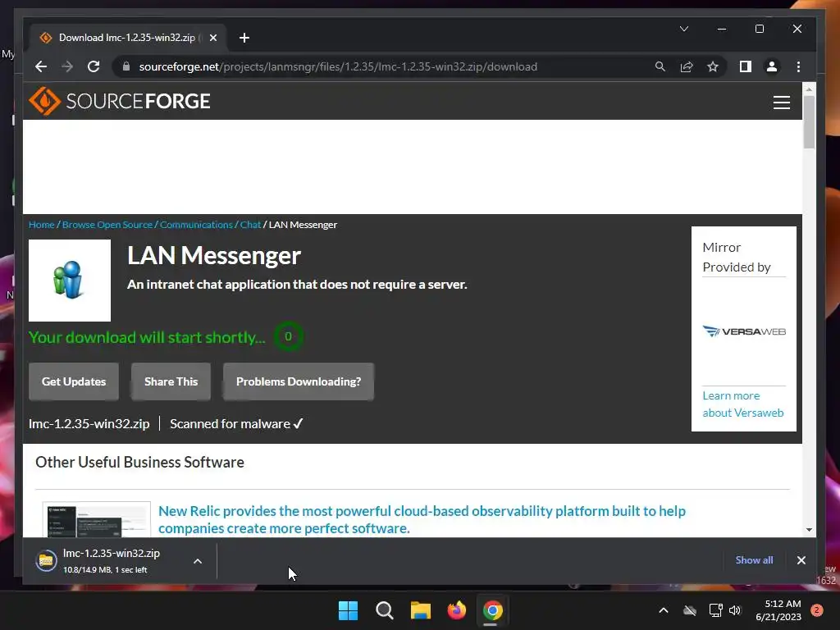840x630 pixels.
Task: Click the browser forward arrow
Action: pyautogui.click(x=67, y=66)
